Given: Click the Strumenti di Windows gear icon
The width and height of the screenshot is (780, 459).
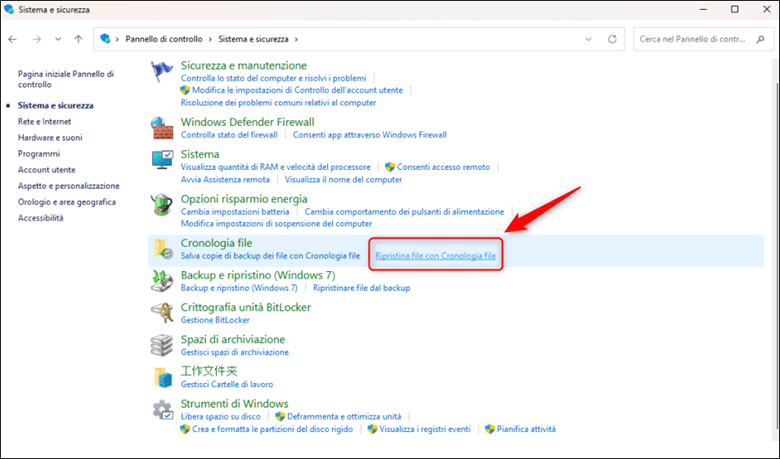Looking at the screenshot, I should coord(162,409).
